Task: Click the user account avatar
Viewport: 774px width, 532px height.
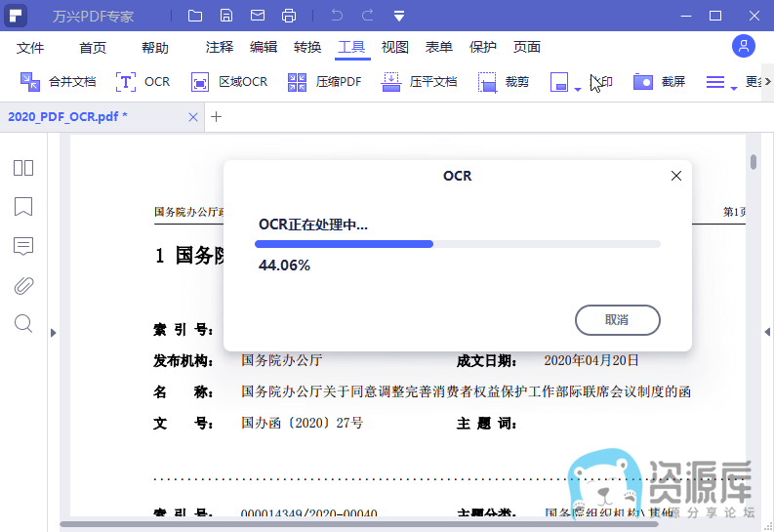Action: point(744,47)
